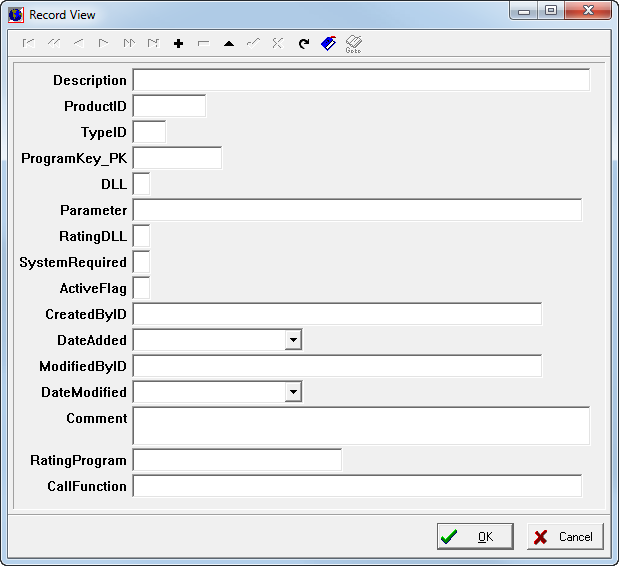The width and height of the screenshot is (619, 566).
Task: Click the RatingProgram text field
Action: point(237,461)
